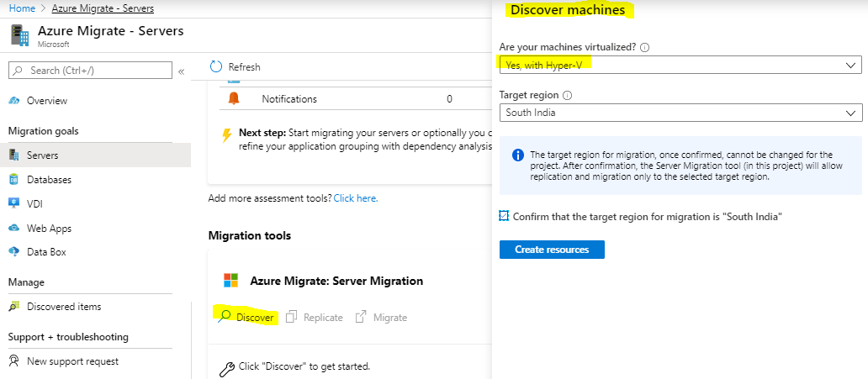Click the Data Box cloud icon

14,252
